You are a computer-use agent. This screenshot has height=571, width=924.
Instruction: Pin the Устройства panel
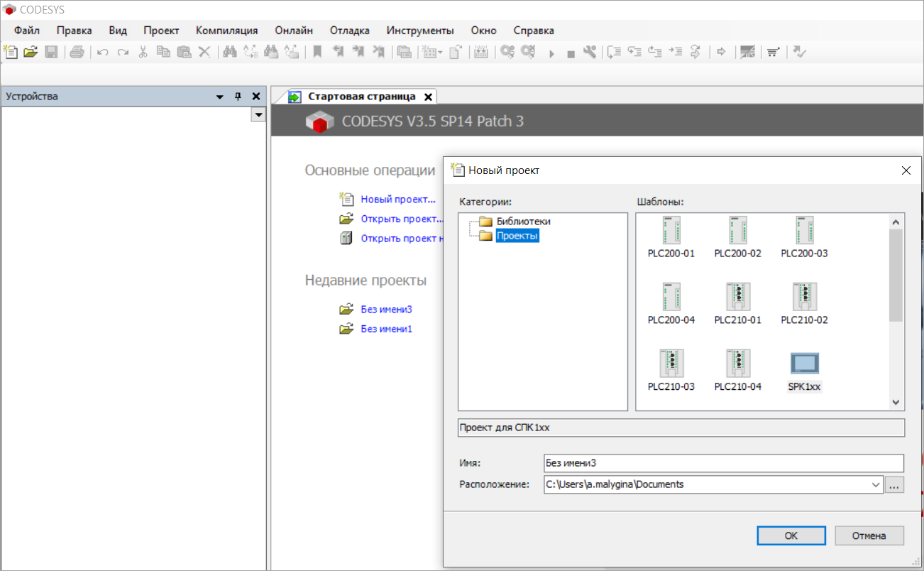pyautogui.click(x=238, y=97)
